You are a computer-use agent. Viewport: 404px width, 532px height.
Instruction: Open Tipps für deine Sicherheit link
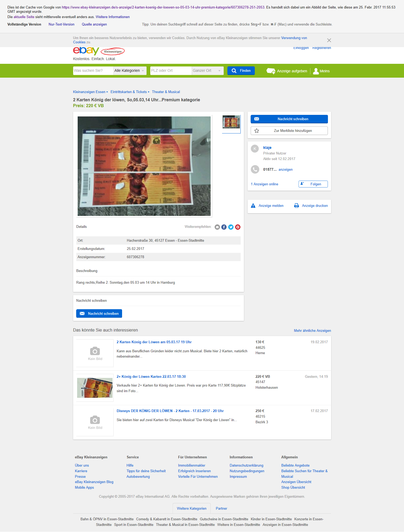point(146,471)
